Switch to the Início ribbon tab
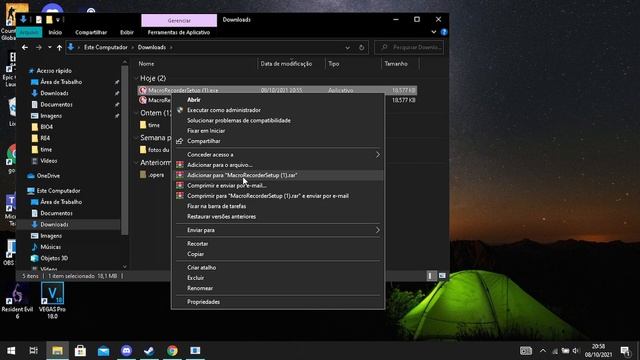The image size is (640, 360). (55, 32)
